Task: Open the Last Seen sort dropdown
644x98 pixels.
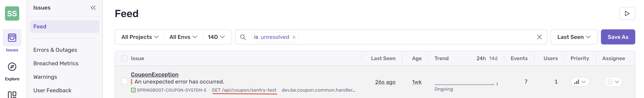Action: pos(574,37)
